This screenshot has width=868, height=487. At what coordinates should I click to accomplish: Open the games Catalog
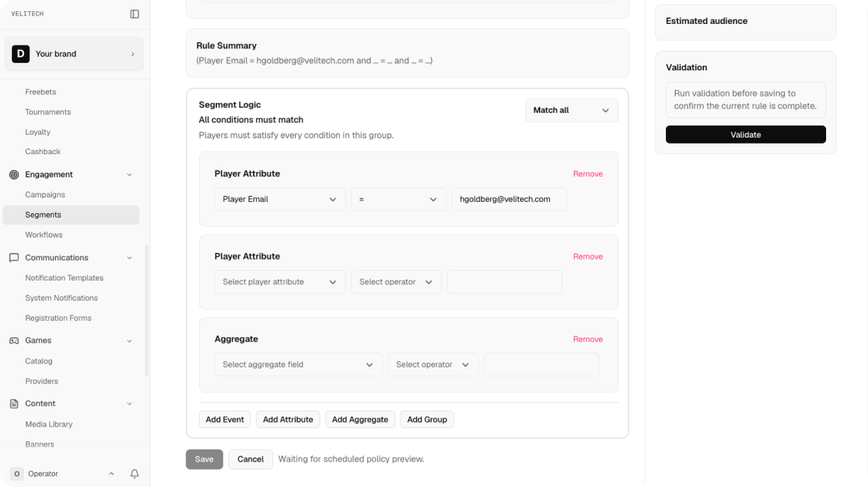pyautogui.click(x=39, y=361)
